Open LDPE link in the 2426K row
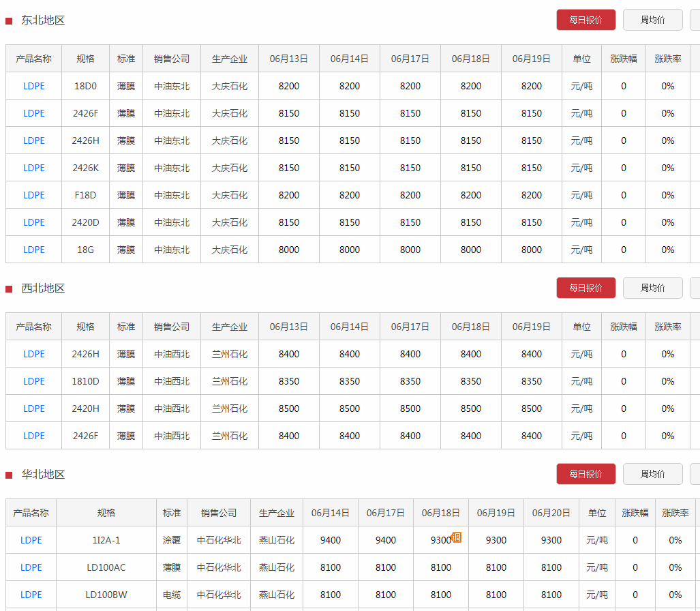 click(x=34, y=168)
